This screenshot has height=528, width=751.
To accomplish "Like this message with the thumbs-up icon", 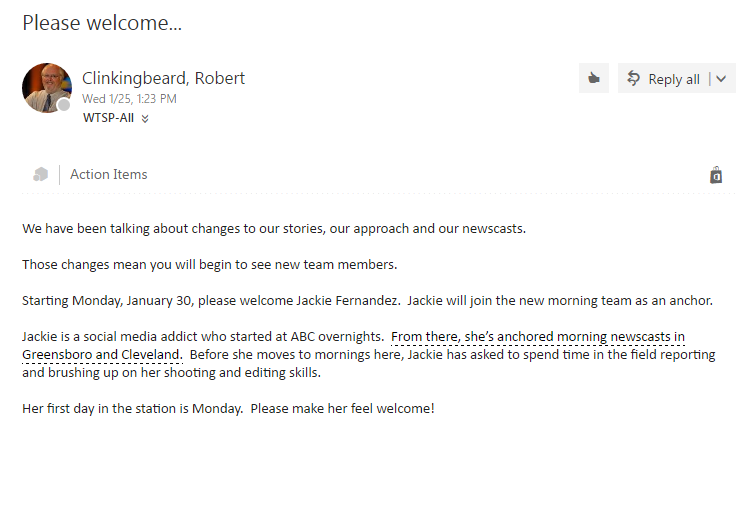I will tap(594, 78).
